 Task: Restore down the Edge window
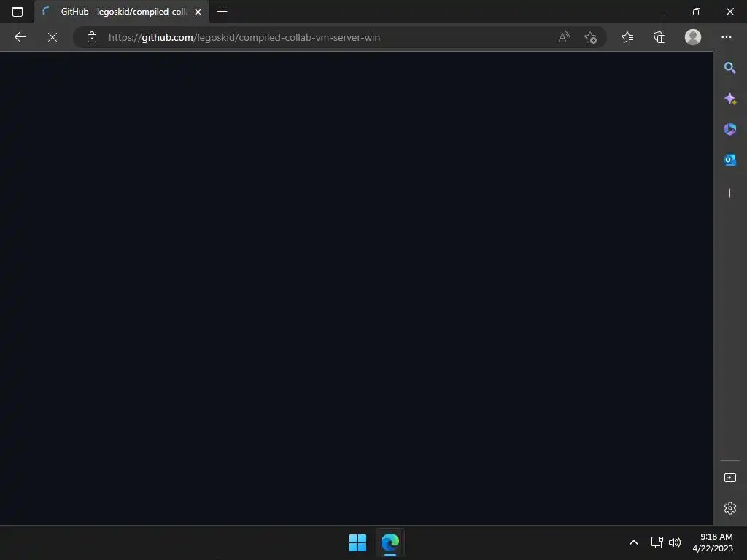(x=697, y=12)
